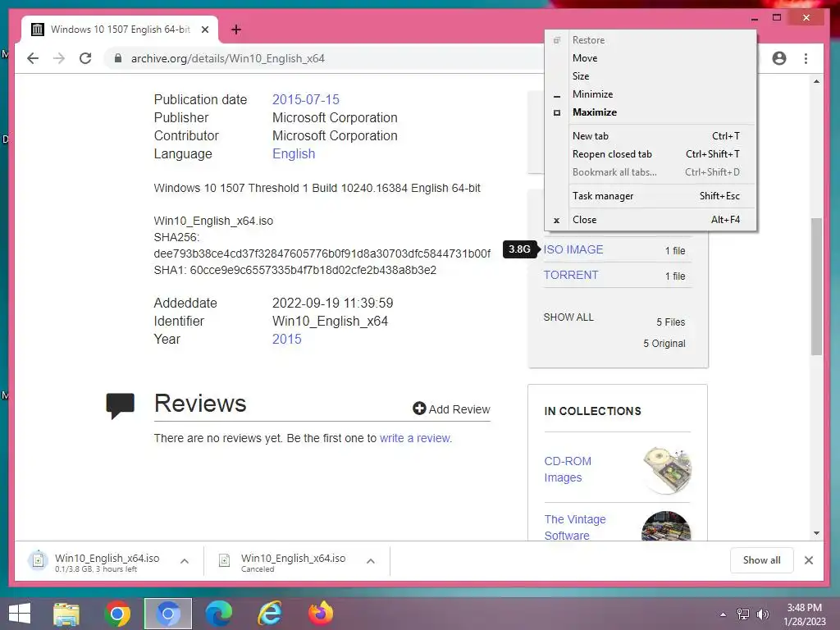Show hidden system tray icons
Image resolution: width=840 pixels, height=630 pixels.
tap(724, 614)
